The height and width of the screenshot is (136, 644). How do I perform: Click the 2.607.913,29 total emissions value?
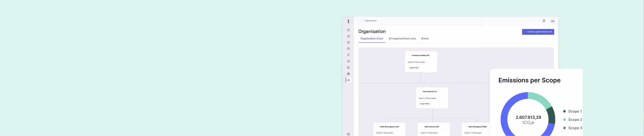click(528, 117)
